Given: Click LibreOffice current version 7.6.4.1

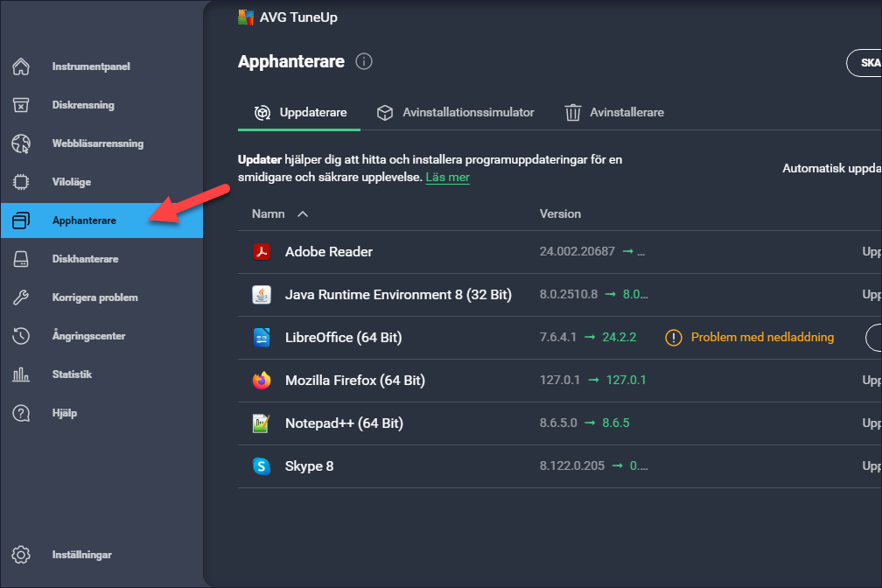Looking at the screenshot, I should [558, 337].
